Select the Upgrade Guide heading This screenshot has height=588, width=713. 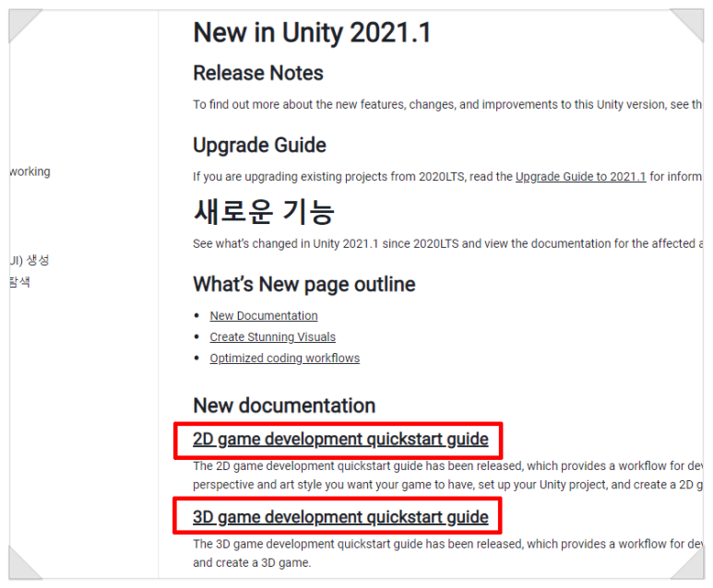(259, 146)
